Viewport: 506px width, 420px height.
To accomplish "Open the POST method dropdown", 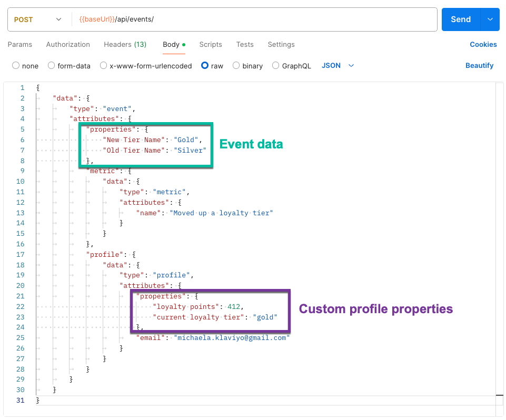I will coord(37,19).
